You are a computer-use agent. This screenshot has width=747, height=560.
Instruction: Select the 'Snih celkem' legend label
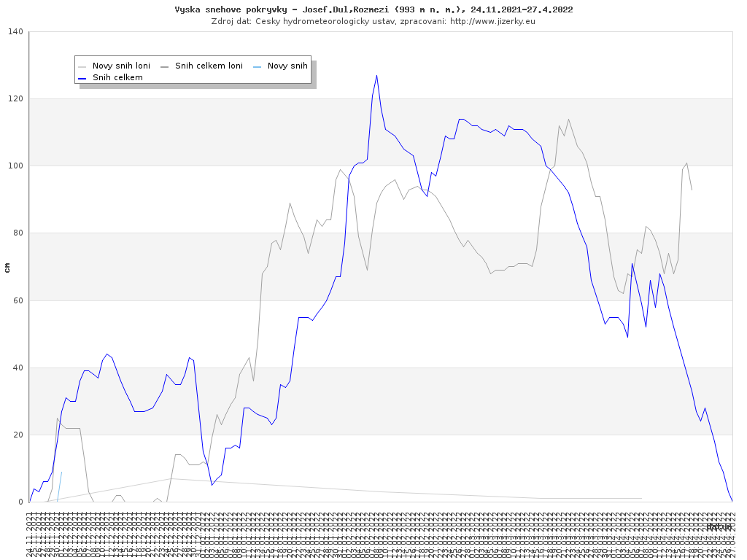pyautogui.click(x=117, y=77)
